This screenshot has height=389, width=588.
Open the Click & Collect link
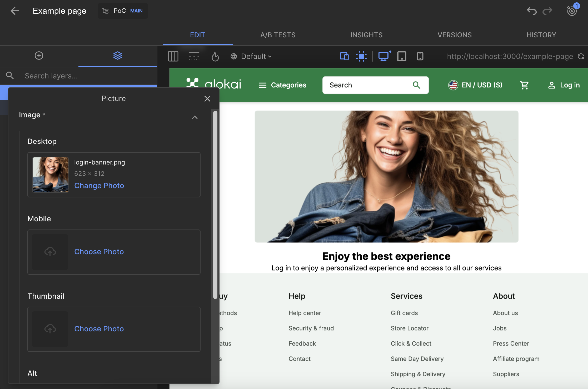coord(411,343)
